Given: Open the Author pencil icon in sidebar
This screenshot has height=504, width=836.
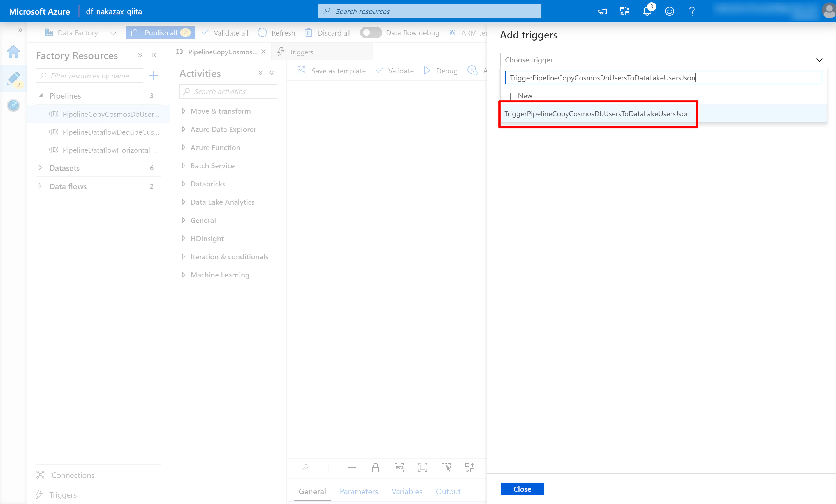Looking at the screenshot, I should pyautogui.click(x=13, y=79).
